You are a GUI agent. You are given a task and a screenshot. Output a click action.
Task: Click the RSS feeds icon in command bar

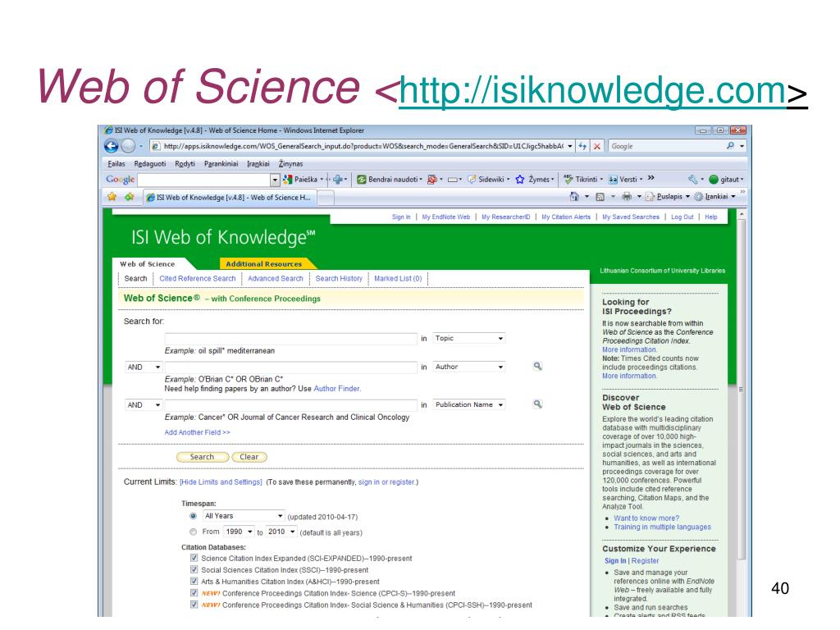[x=600, y=197]
